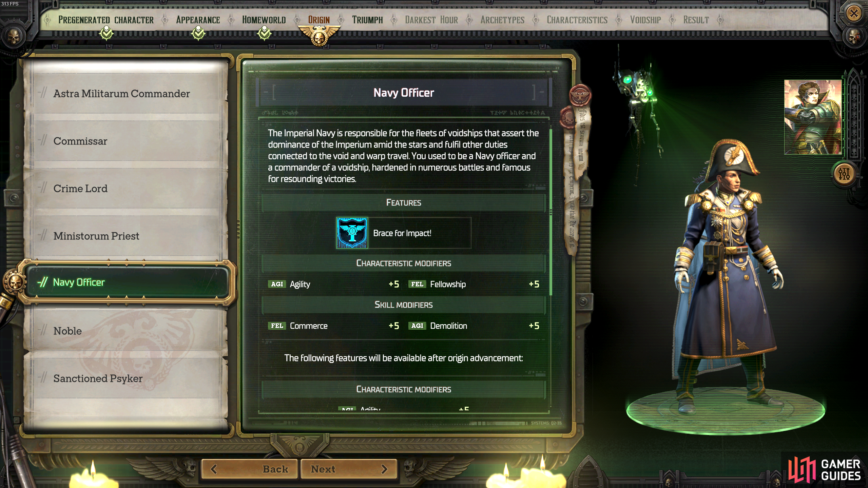The width and height of the screenshot is (868, 488).
Task: Click the green checkmark under Homeworld
Action: point(264,34)
